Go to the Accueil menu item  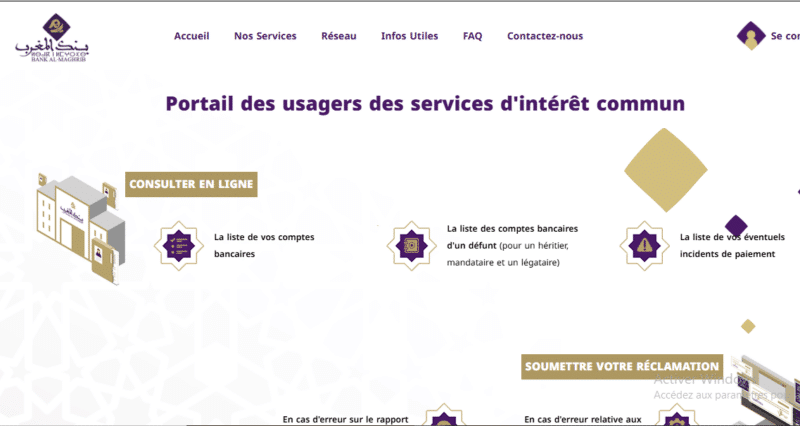[x=191, y=36]
